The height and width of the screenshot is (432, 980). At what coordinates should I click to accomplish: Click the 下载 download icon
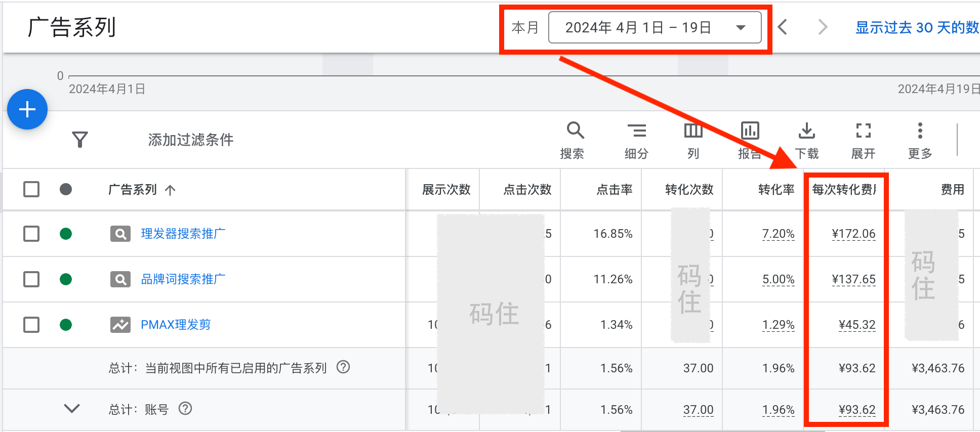click(x=806, y=139)
